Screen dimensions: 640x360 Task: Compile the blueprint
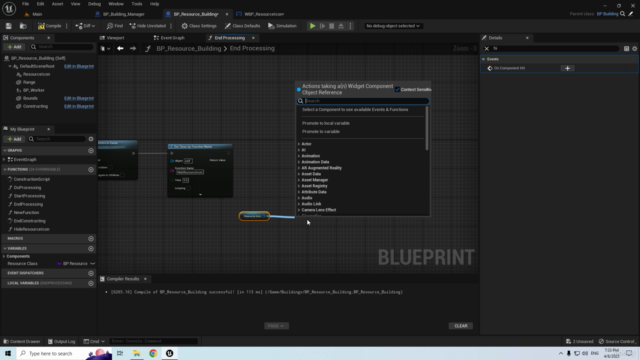coord(49,26)
